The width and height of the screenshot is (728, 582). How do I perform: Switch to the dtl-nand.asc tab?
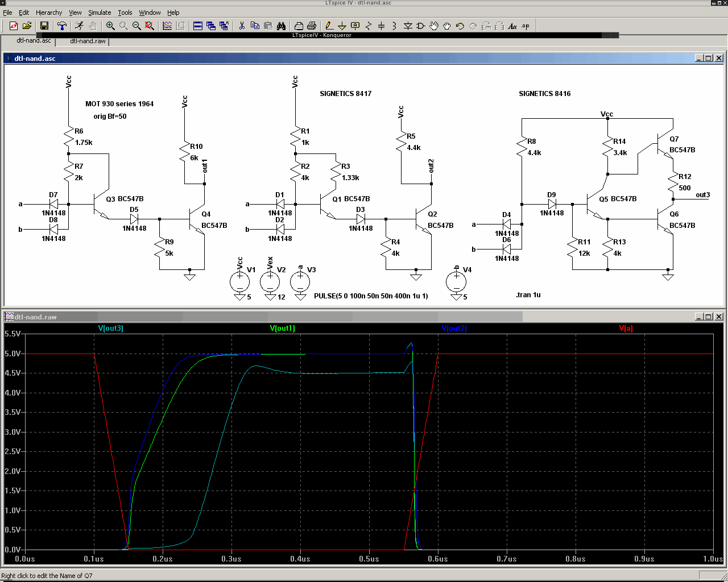[x=34, y=41]
